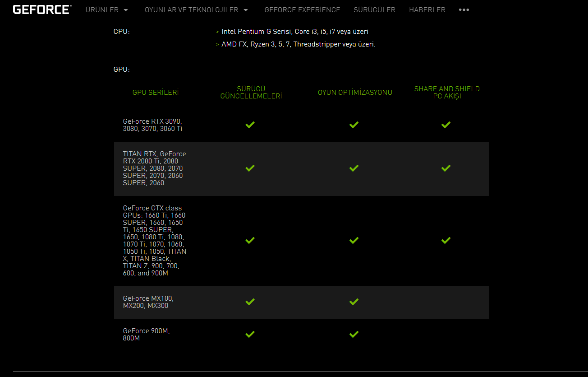Click the SHARE AND SHIELD PC AKIŞI header
This screenshot has width=588, height=377.
pos(447,93)
